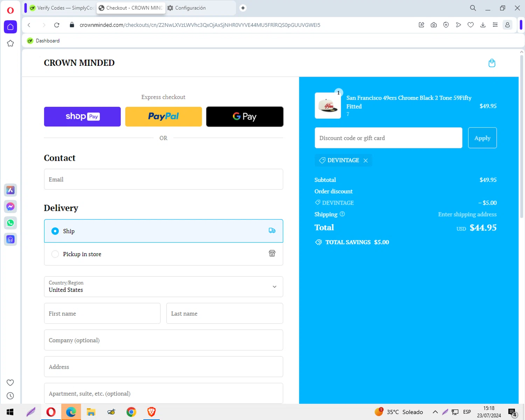Viewport: 525px width, 420px height.
Task: Focus the Company (optional) field
Action: (x=163, y=340)
